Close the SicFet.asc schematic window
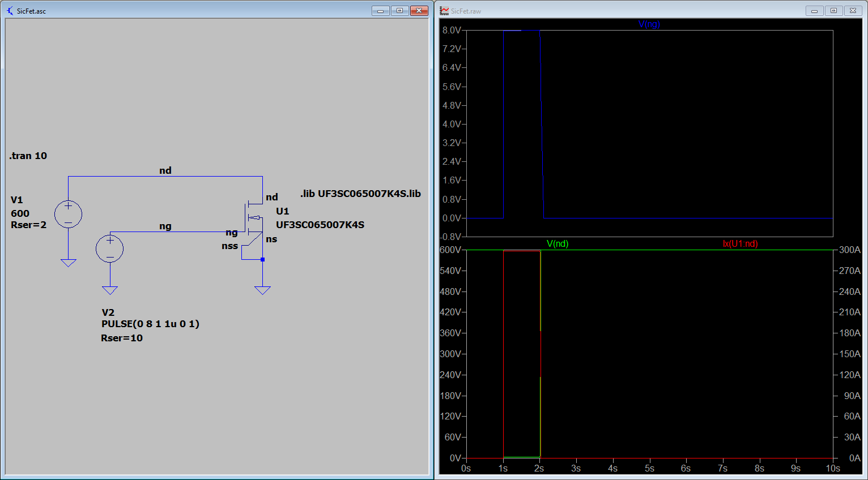Image resolution: width=868 pixels, height=480 pixels. pyautogui.click(x=419, y=11)
